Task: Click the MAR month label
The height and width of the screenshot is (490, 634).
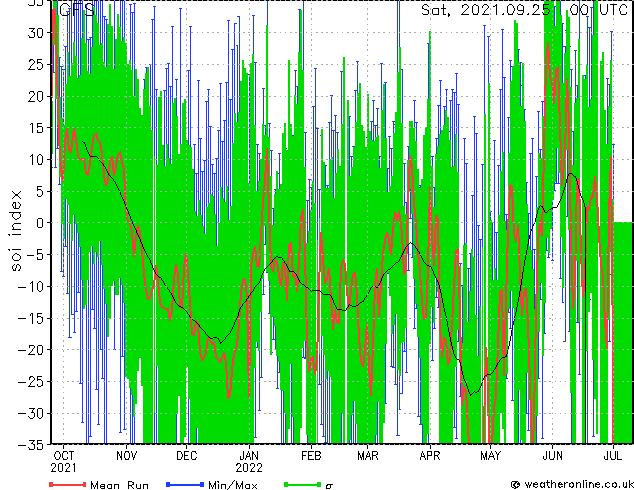Action: pos(368,456)
